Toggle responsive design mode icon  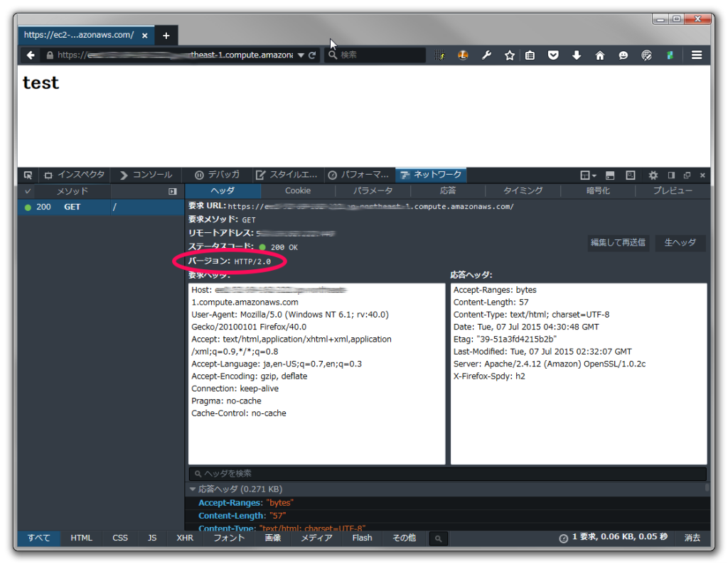tap(630, 175)
